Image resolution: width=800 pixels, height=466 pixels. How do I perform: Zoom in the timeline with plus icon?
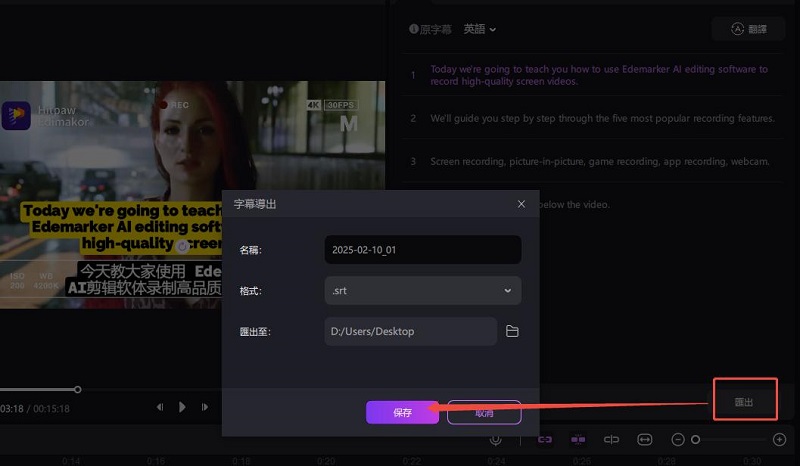tap(779, 439)
